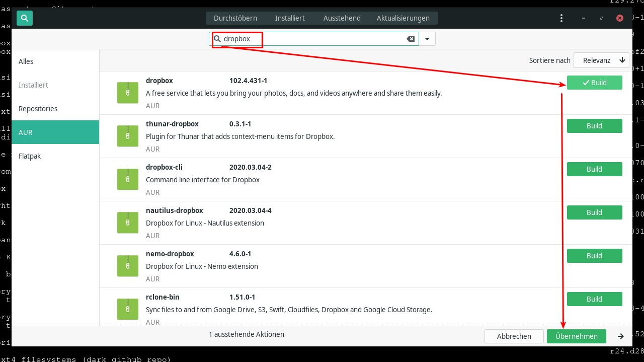Click the dropbox search input field
This screenshot has width=644, height=362.
313,39
